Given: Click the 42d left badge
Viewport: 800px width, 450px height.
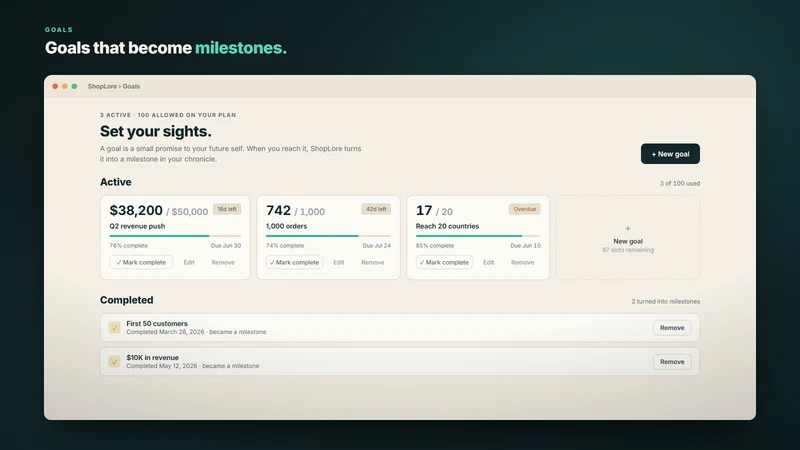Looking at the screenshot, I should tap(376, 209).
